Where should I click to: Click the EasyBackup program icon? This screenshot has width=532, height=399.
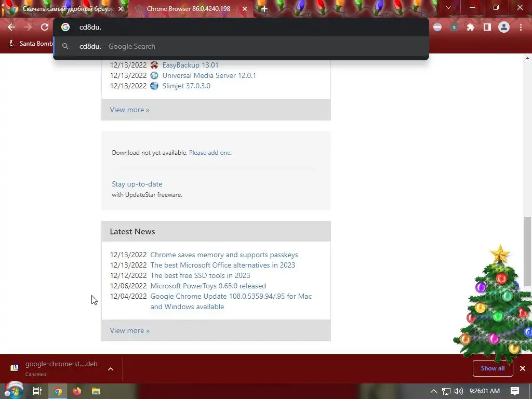pyautogui.click(x=154, y=65)
